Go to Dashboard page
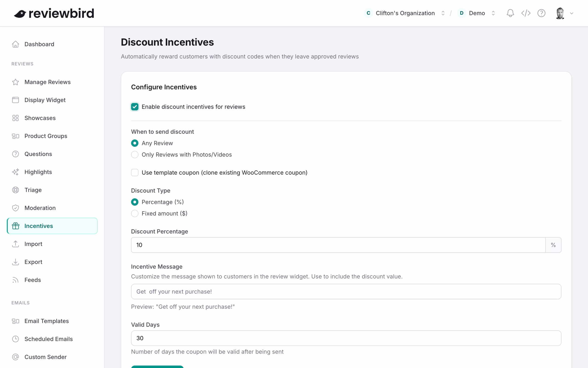The width and height of the screenshot is (588, 368). tap(52, 44)
